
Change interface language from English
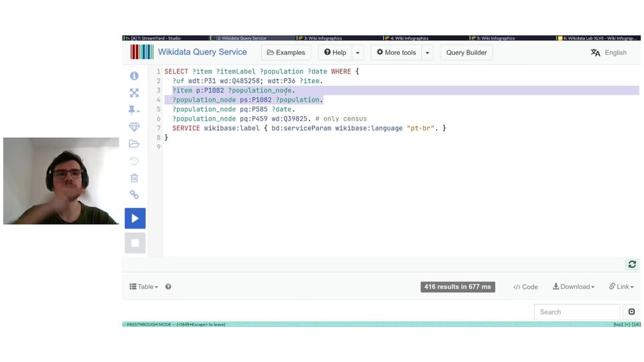(616, 52)
